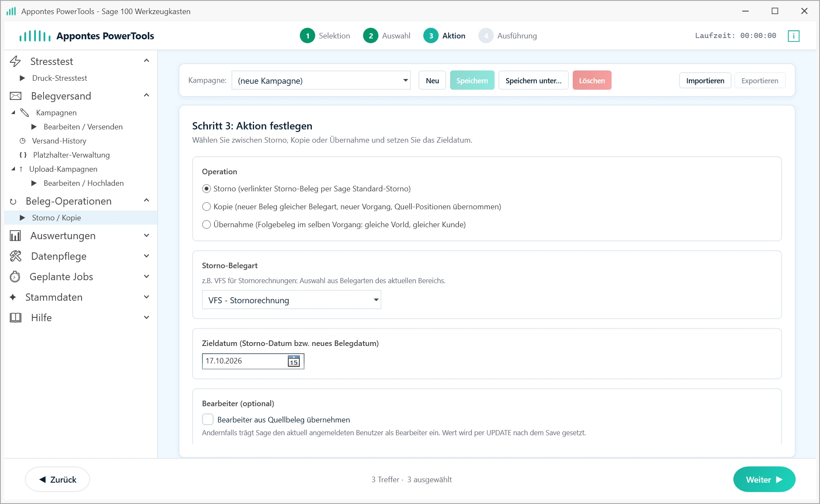
Task: Open Storno / Kopie tree item
Action: coord(81,218)
